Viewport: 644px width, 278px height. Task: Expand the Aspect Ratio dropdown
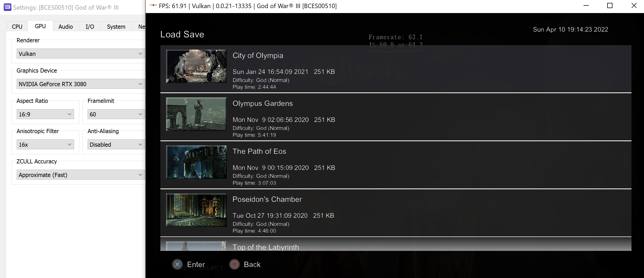point(45,114)
